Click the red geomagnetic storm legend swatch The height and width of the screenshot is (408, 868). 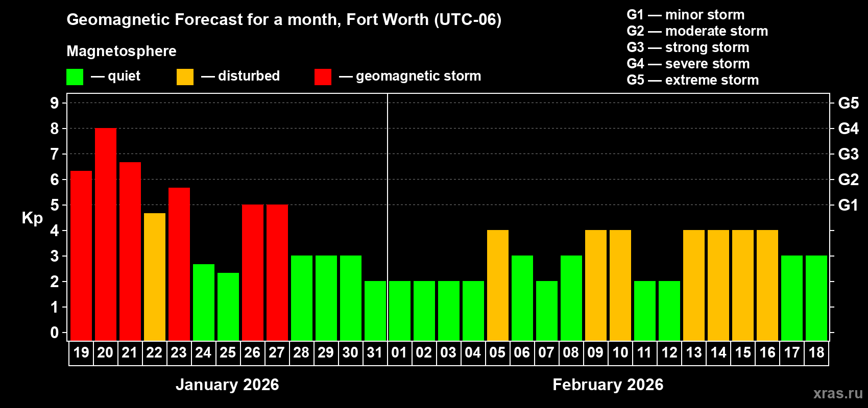[x=323, y=77]
